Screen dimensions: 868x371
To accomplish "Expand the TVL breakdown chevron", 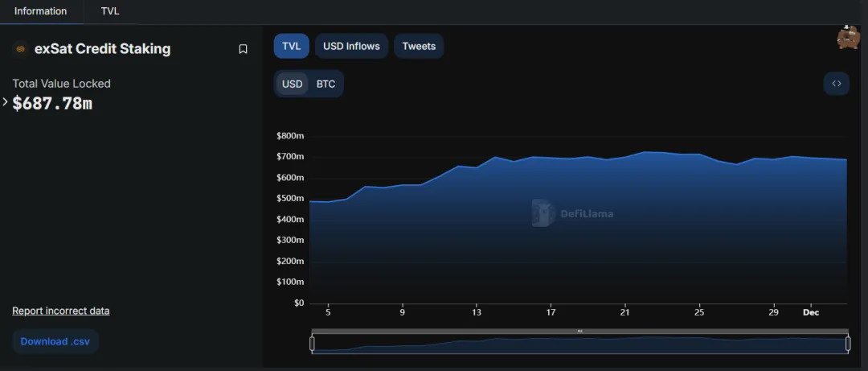I will pos(5,102).
